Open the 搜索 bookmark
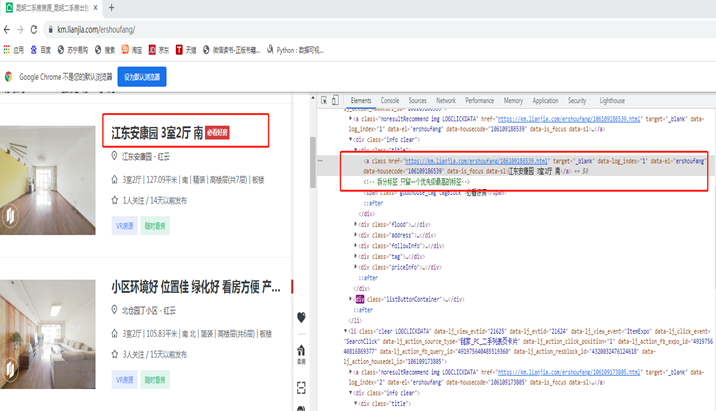The width and height of the screenshot is (716, 411). 105,50
